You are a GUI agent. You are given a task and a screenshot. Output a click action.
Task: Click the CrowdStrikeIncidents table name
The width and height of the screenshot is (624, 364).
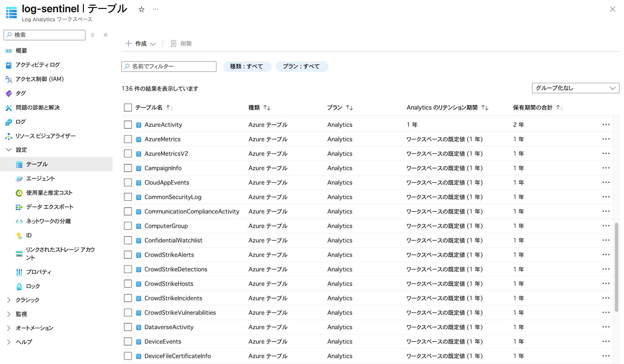(x=173, y=298)
